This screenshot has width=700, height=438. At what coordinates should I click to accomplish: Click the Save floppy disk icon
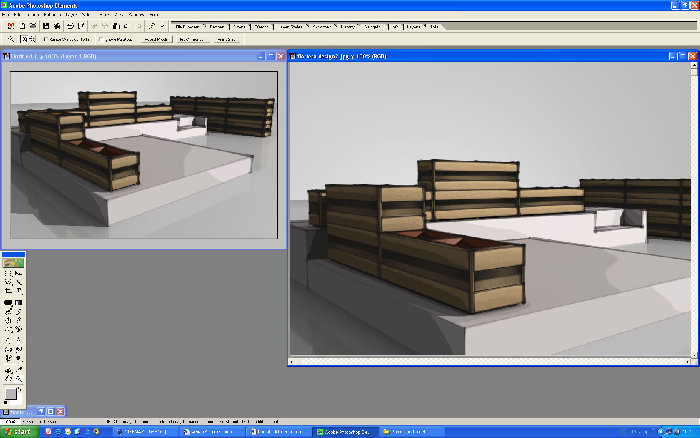pyautogui.click(x=46, y=25)
